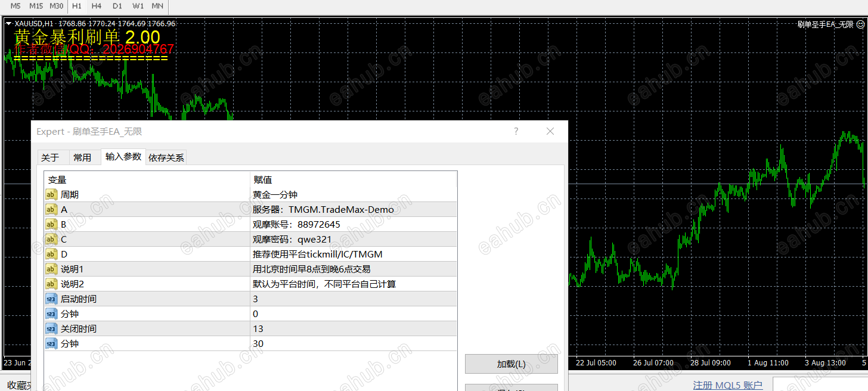
Task: Select the 黄金一分钟 value cell
Action: pyautogui.click(x=354, y=194)
